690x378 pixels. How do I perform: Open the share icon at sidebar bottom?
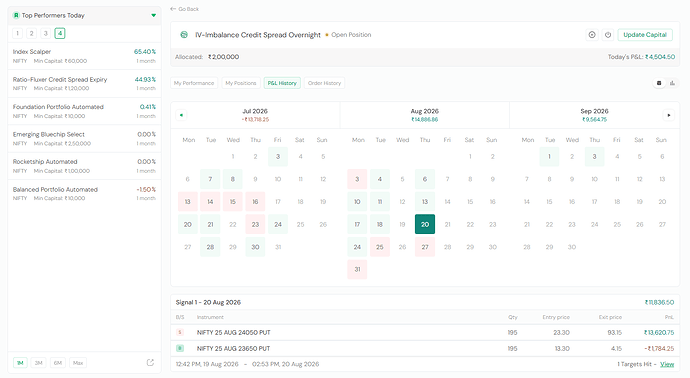[x=150, y=363]
